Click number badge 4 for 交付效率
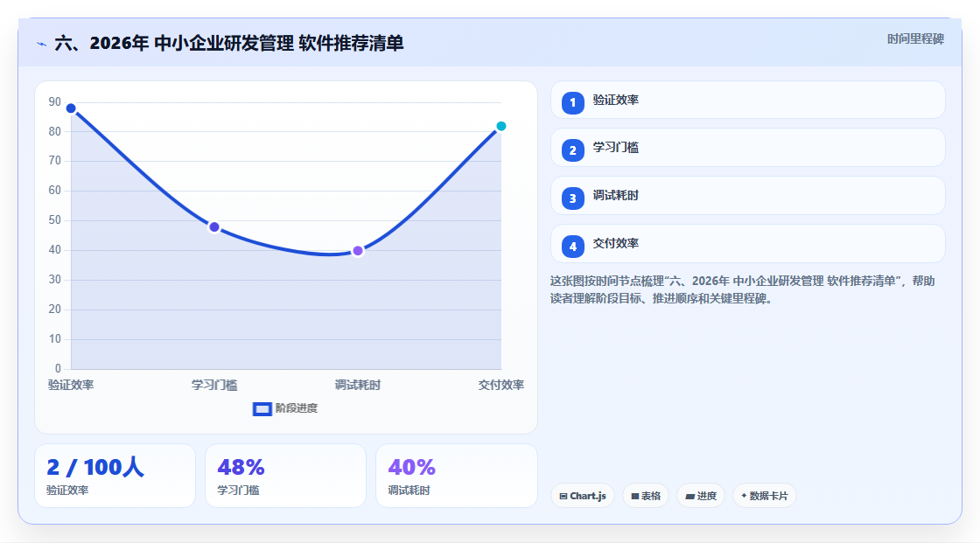This screenshot has width=980, height=543. pos(572,247)
